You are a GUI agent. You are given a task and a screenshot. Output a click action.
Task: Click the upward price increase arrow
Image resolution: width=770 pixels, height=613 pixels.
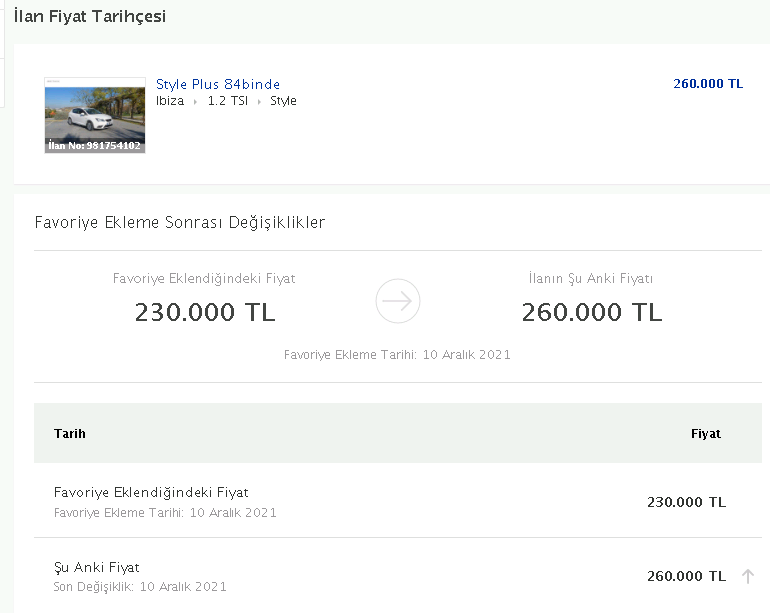[x=748, y=576]
